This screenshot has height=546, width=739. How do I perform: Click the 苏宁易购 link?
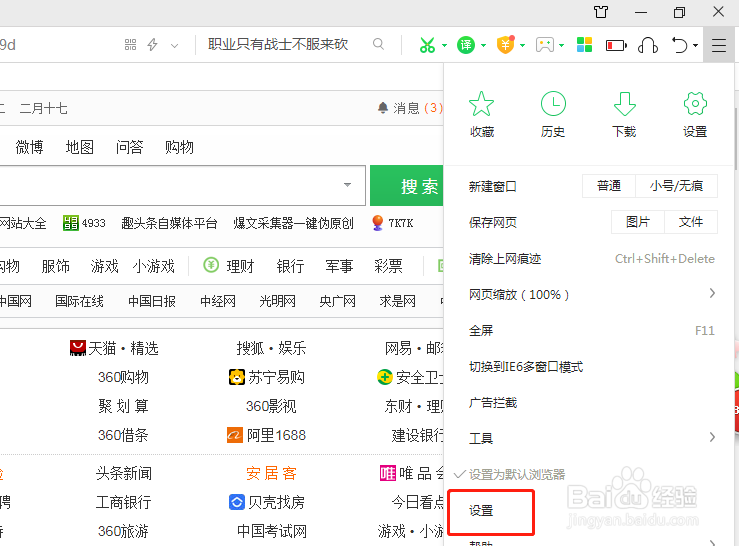(x=267, y=377)
